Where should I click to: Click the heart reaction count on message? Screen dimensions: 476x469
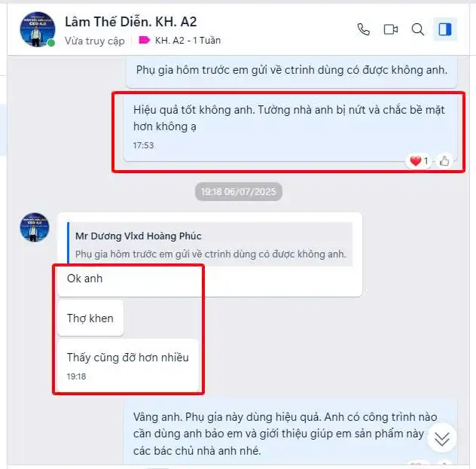pos(419,161)
